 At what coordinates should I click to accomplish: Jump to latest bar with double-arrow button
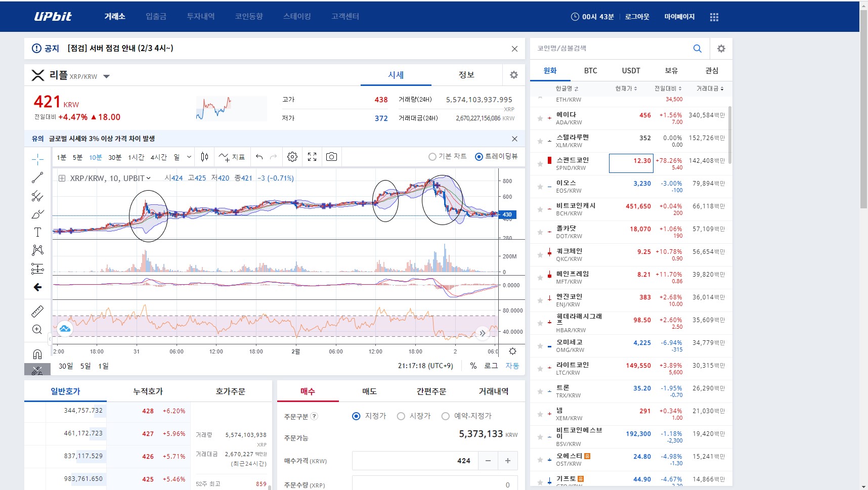pyautogui.click(x=483, y=333)
